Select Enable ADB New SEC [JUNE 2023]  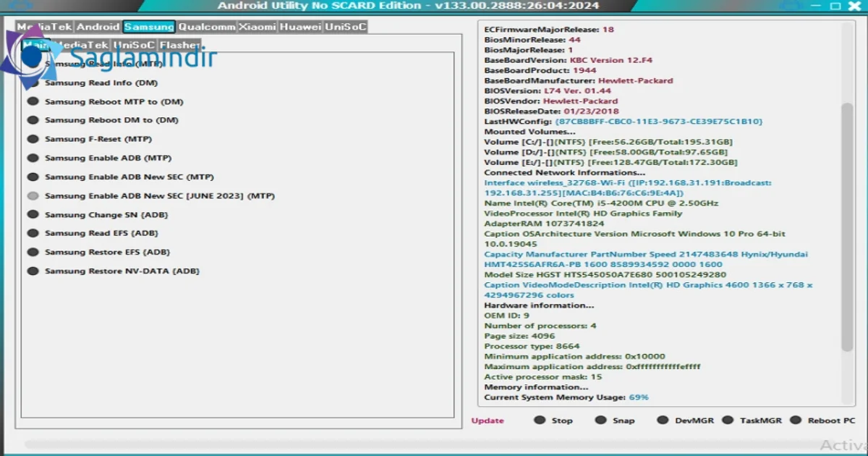tap(150, 196)
